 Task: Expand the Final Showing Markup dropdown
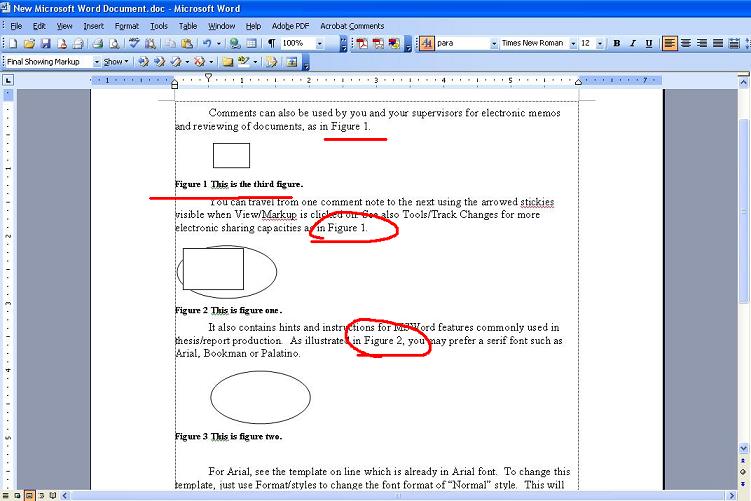coord(96,61)
